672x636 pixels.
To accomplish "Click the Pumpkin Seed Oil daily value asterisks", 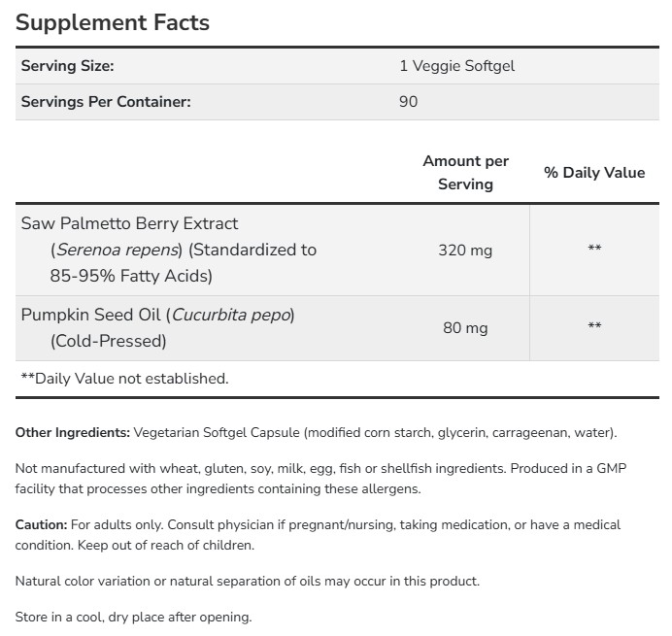I will (x=594, y=328).
